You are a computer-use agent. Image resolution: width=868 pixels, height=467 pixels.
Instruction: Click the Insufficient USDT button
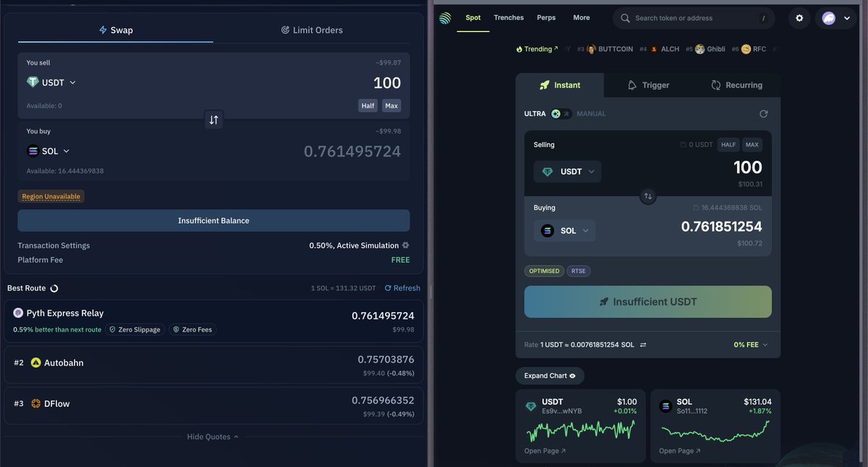coord(648,302)
